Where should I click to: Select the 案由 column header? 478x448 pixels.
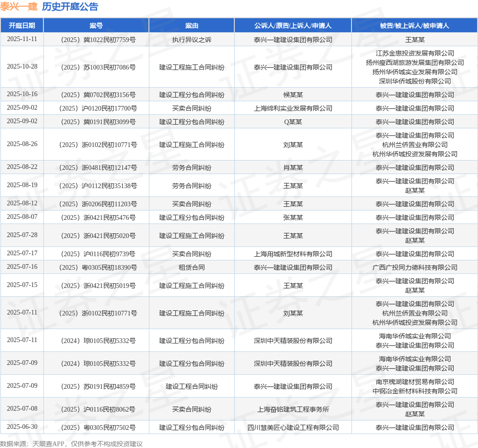[x=192, y=26]
